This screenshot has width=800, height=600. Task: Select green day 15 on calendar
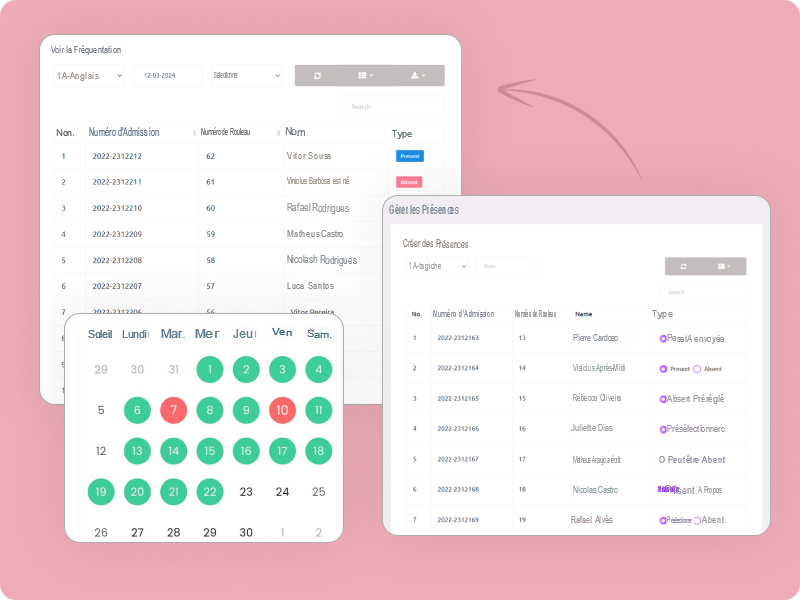(x=209, y=451)
